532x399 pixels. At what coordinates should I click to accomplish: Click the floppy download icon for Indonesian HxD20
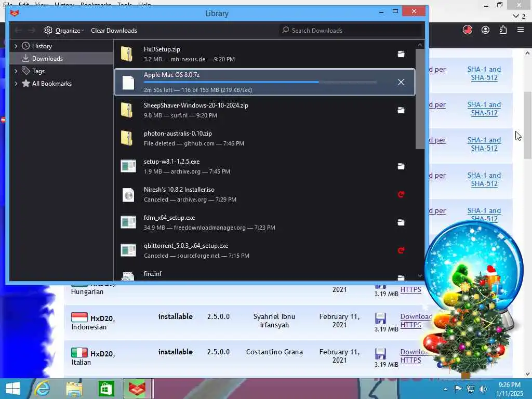(x=380, y=318)
